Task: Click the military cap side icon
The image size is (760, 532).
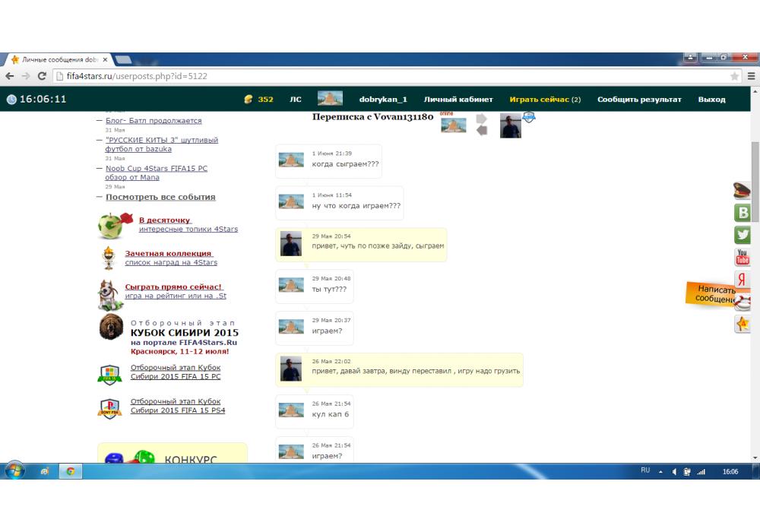Action: tap(742, 190)
